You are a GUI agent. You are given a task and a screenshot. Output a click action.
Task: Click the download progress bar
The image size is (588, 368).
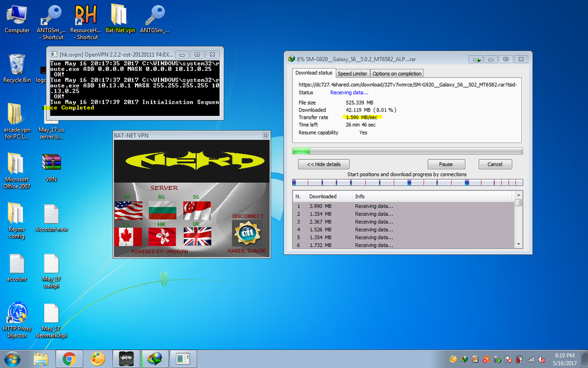(408, 151)
